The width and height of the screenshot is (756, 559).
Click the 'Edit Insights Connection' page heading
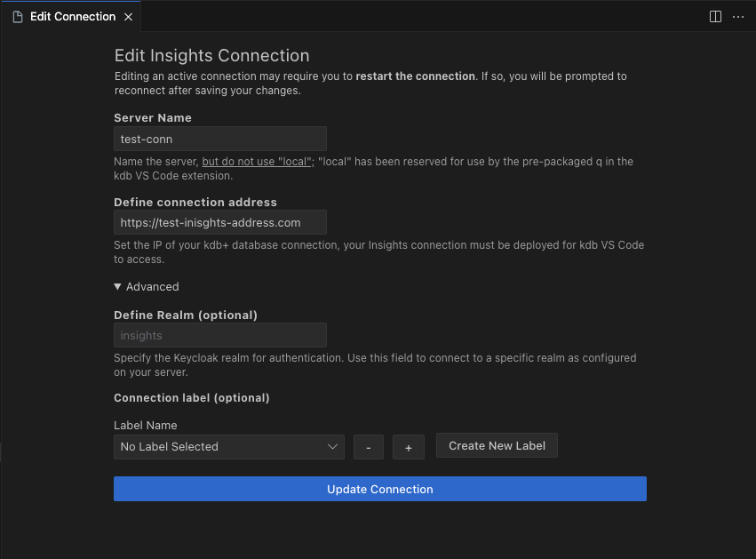tap(211, 55)
